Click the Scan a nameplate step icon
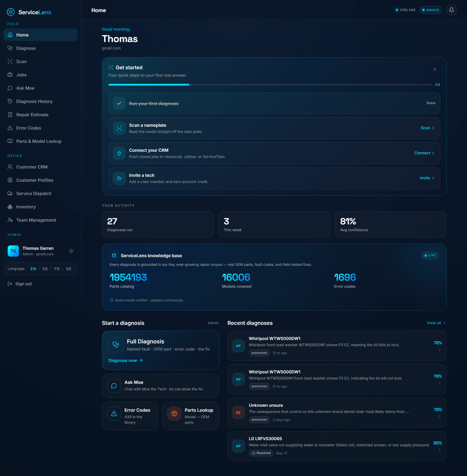The height and width of the screenshot is (476, 467). click(119, 128)
